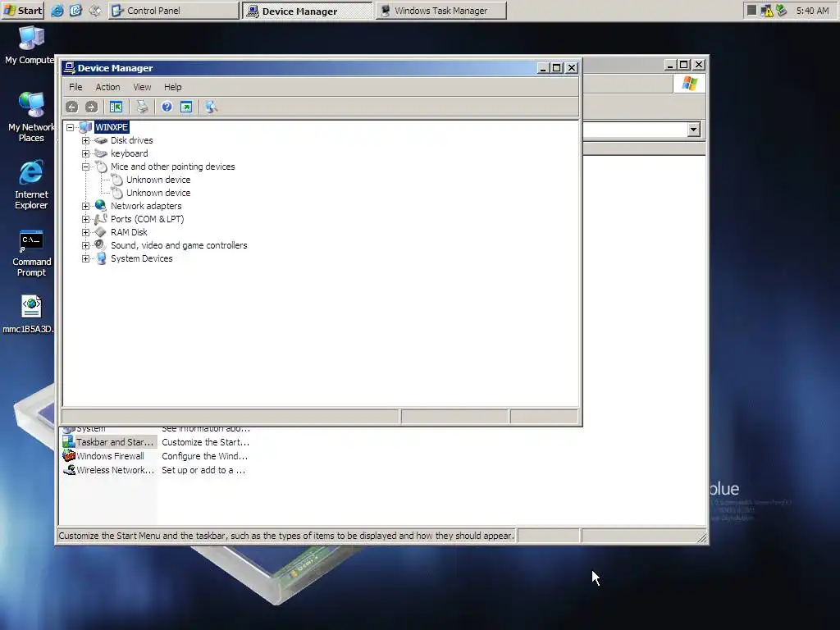This screenshot has height=630, width=840.
Task: Click the Device Manager taskbar button
Action: click(x=308, y=10)
